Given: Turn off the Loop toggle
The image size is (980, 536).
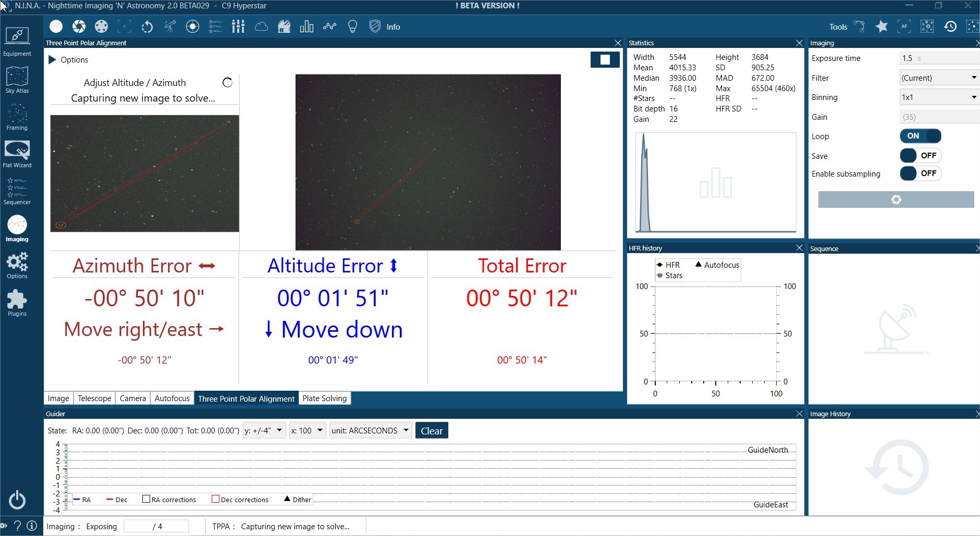Looking at the screenshot, I should point(921,136).
